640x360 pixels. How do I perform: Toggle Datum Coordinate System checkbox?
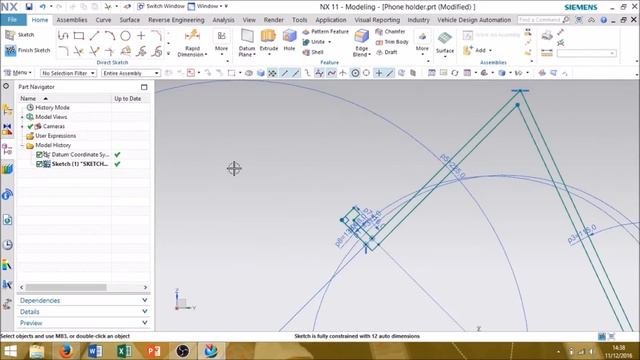coord(39,155)
